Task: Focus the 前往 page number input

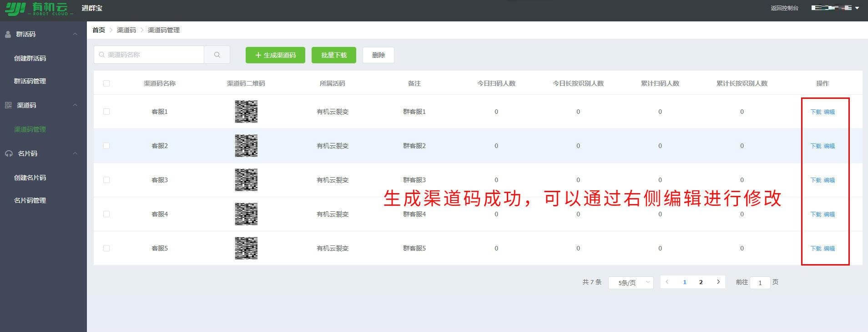Action: tap(760, 282)
